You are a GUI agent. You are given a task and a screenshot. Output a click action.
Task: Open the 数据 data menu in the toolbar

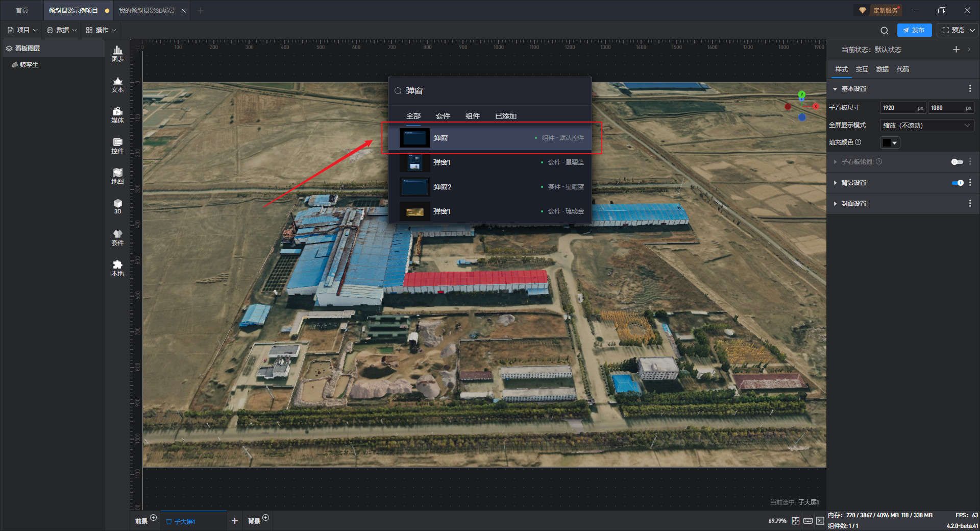(x=62, y=30)
